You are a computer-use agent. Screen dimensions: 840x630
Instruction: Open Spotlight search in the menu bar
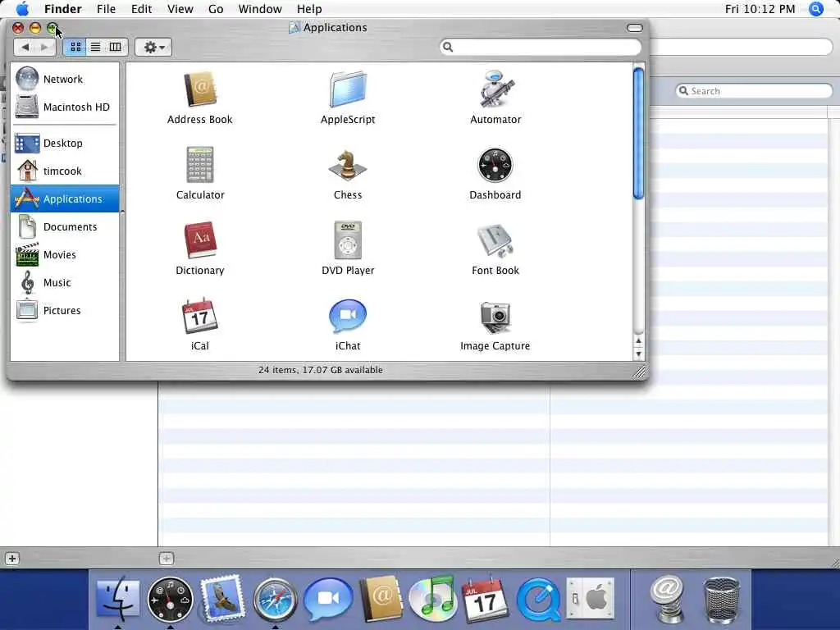click(x=815, y=8)
